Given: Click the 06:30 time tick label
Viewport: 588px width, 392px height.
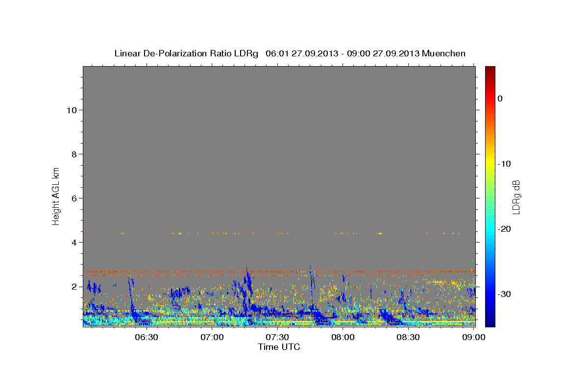Looking at the screenshot, I should (x=146, y=338).
